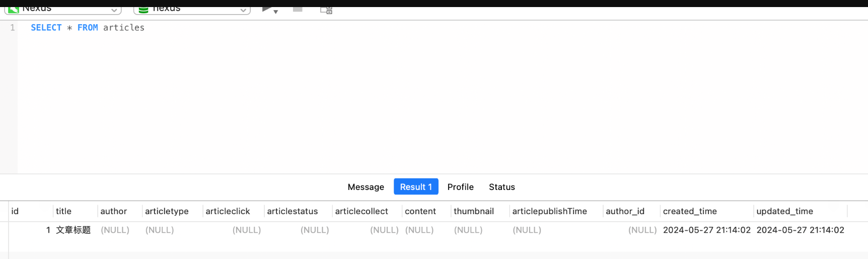The width and height of the screenshot is (868, 259).
Task: Click the Stop query square icon
Action: [x=298, y=9]
